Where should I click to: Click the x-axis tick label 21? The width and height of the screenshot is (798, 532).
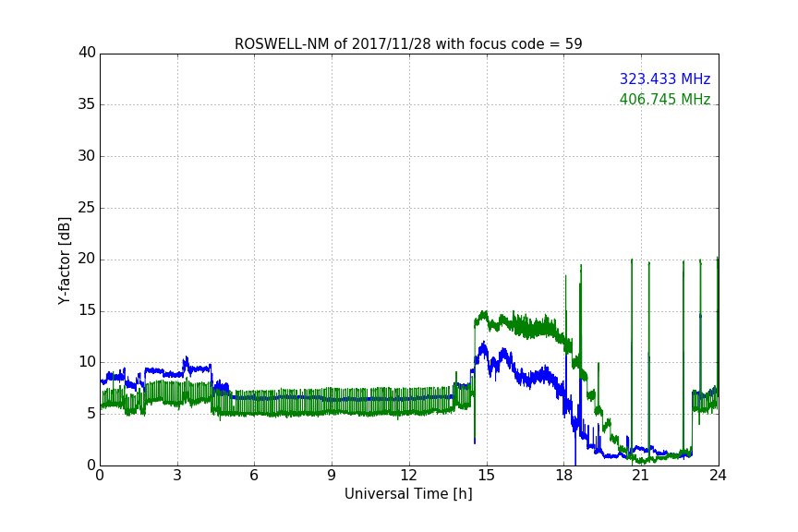click(x=641, y=476)
